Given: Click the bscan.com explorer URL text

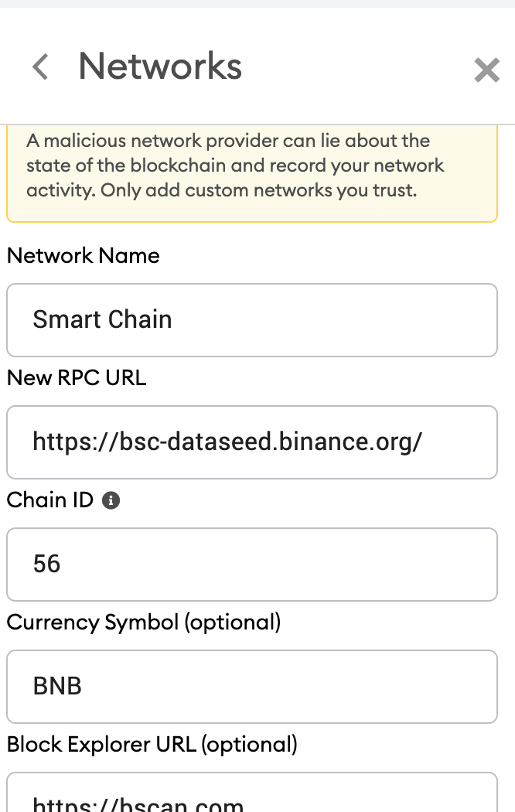Looking at the screenshot, I should pyautogui.click(x=138, y=804).
